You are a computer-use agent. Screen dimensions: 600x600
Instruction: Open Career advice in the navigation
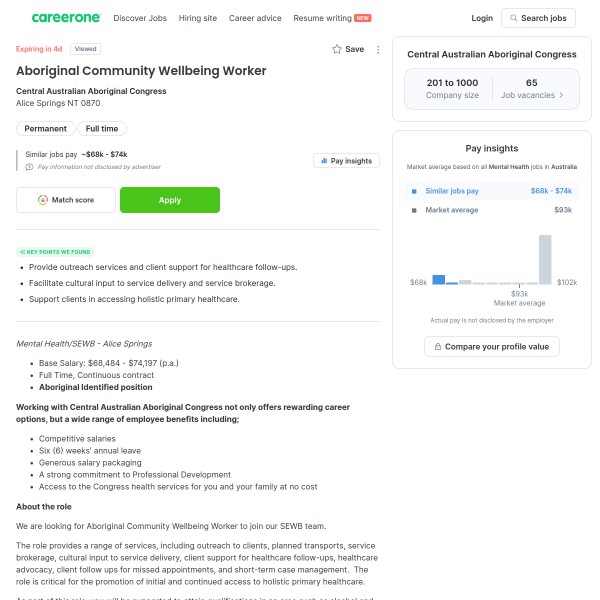(255, 18)
